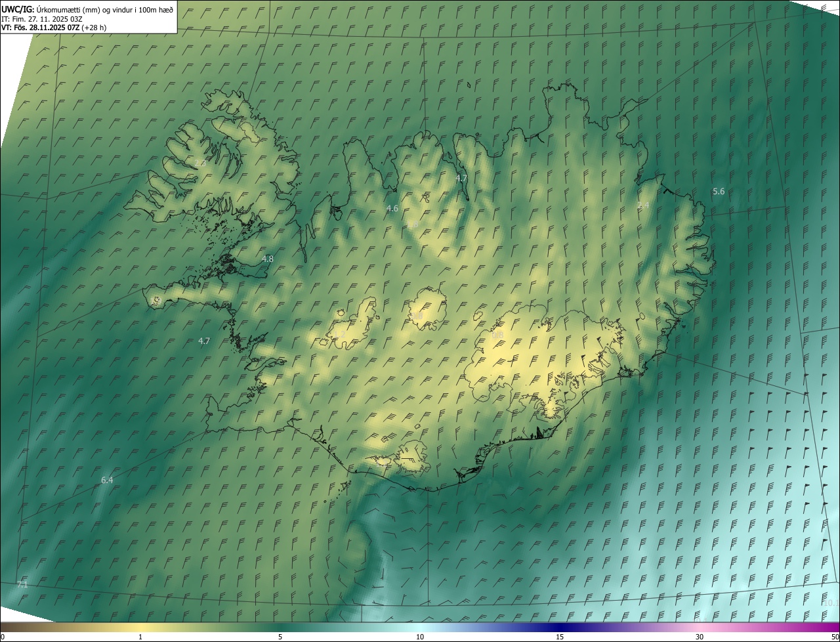The image size is (840, 642).
Task: Click the 4.6 value label in north Iceland
Action: (x=392, y=208)
